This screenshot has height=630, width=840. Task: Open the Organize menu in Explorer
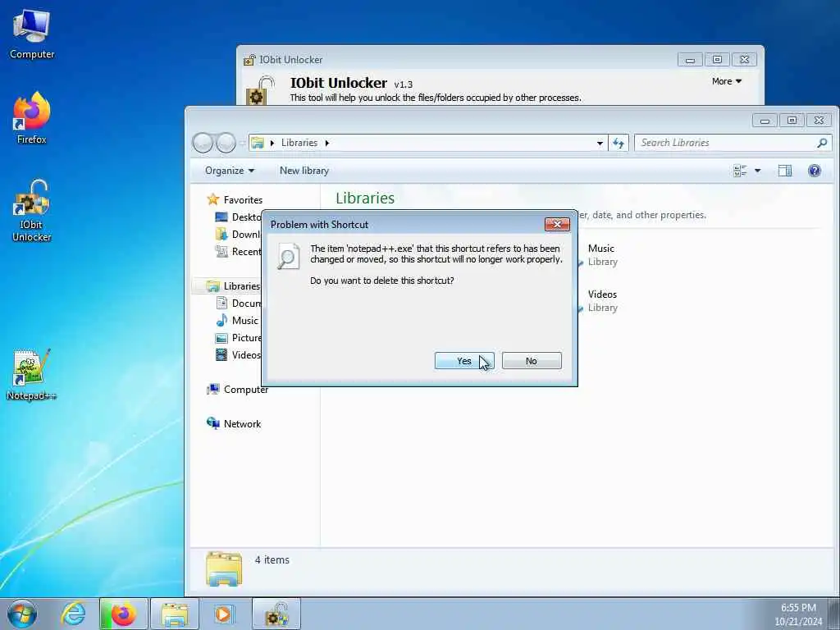[x=230, y=171]
